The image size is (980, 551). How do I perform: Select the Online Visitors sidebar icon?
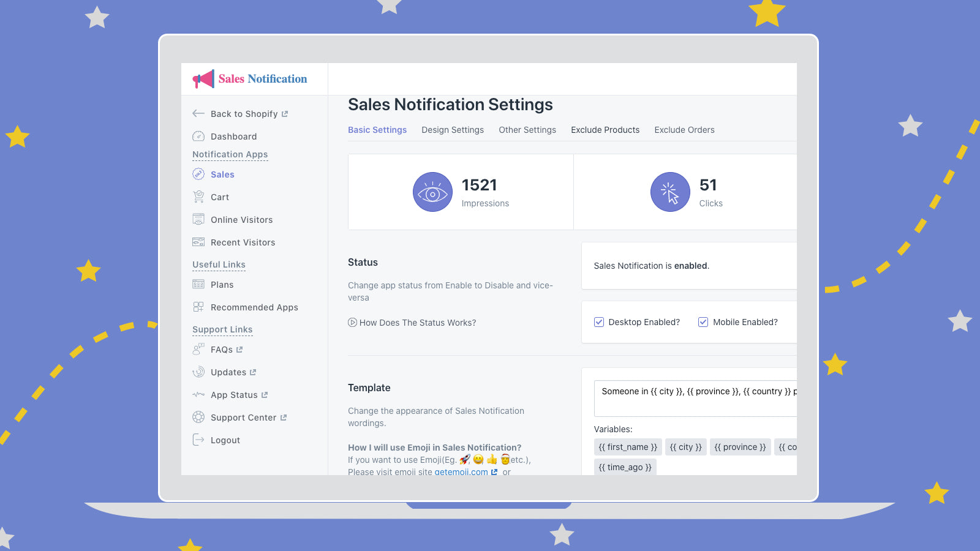click(198, 220)
